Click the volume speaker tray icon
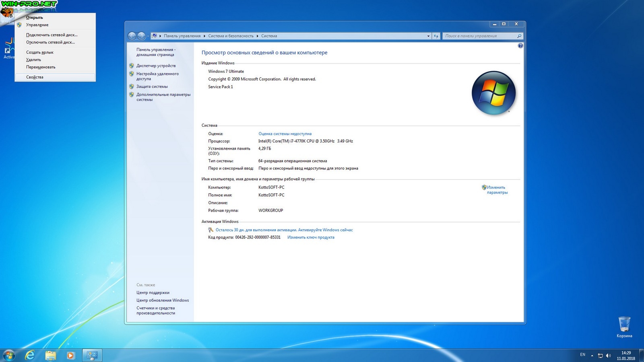Screen dimensions: 644x362 (x=608, y=356)
